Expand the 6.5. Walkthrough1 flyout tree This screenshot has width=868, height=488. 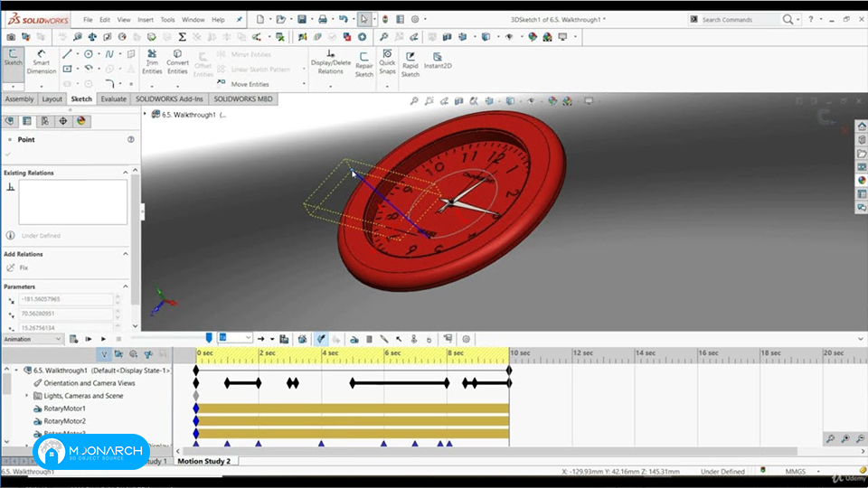pos(146,114)
